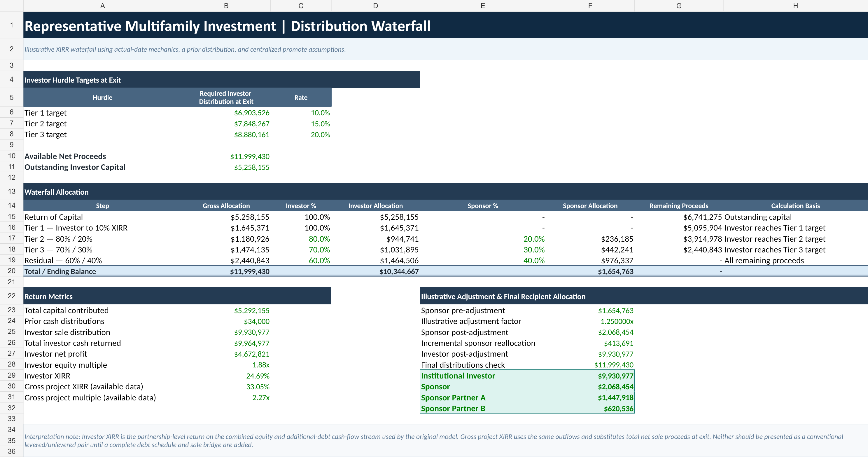868x457 pixels.
Task: Click the Waterfall Allocation section header
Action: coord(445,192)
